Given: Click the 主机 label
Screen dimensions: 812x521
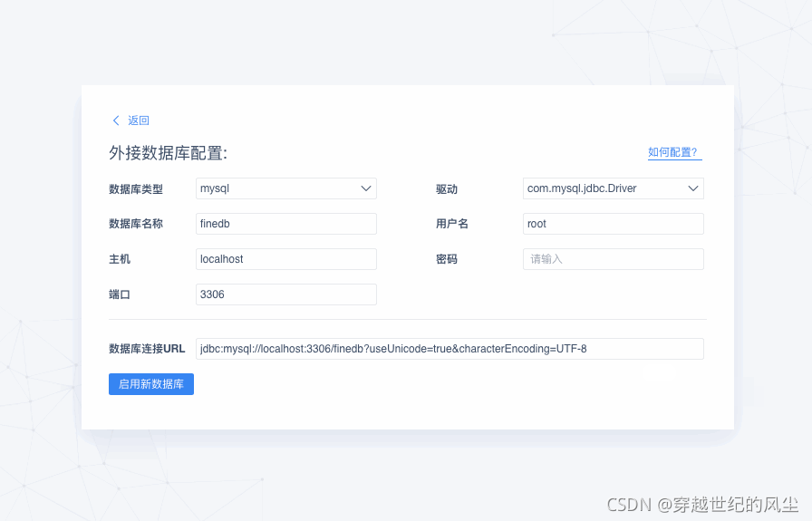Looking at the screenshot, I should pos(120,259).
